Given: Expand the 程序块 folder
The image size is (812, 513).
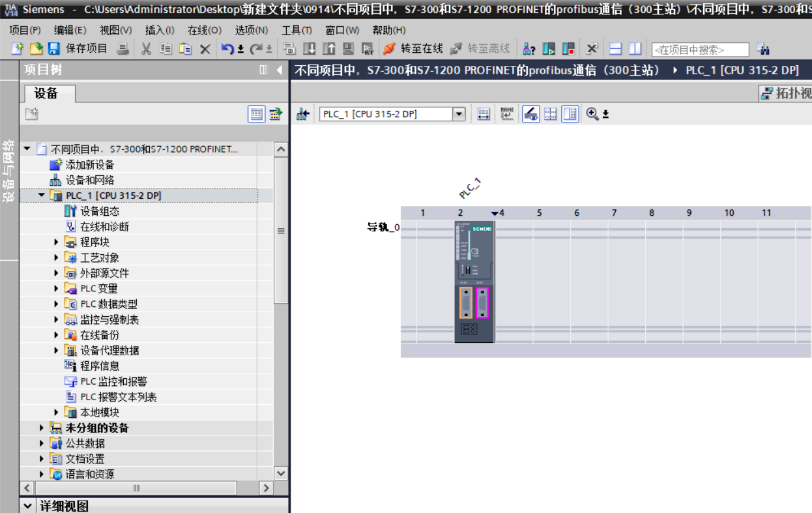Looking at the screenshot, I should pyautogui.click(x=57, y=242).
